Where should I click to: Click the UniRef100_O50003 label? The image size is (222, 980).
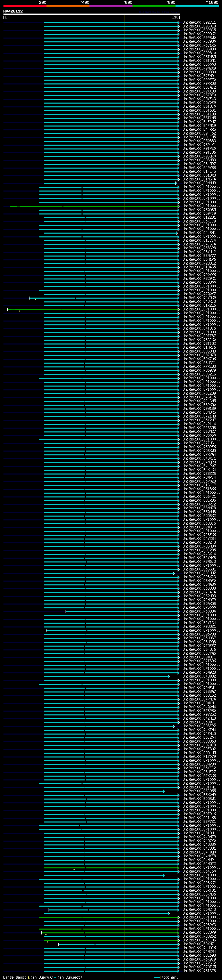coord(199,64)
